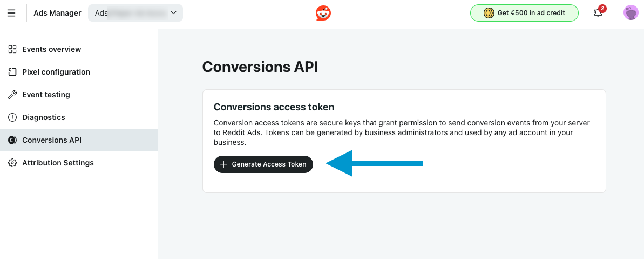Open the user avatar menu
The width and height of the screenshot is (644, 259).
tap(631, 13)
